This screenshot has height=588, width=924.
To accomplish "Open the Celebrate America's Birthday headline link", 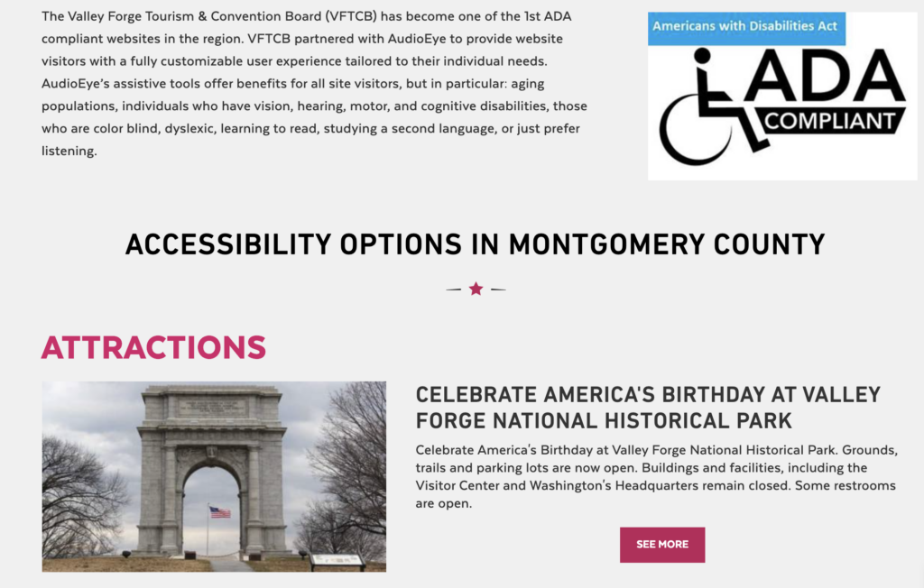I will click(648, 407).
